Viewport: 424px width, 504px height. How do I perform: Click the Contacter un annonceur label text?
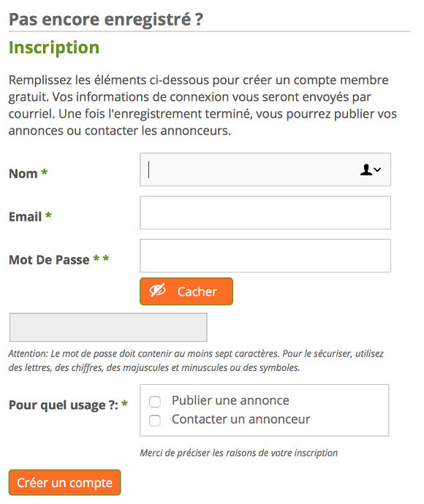241,419
